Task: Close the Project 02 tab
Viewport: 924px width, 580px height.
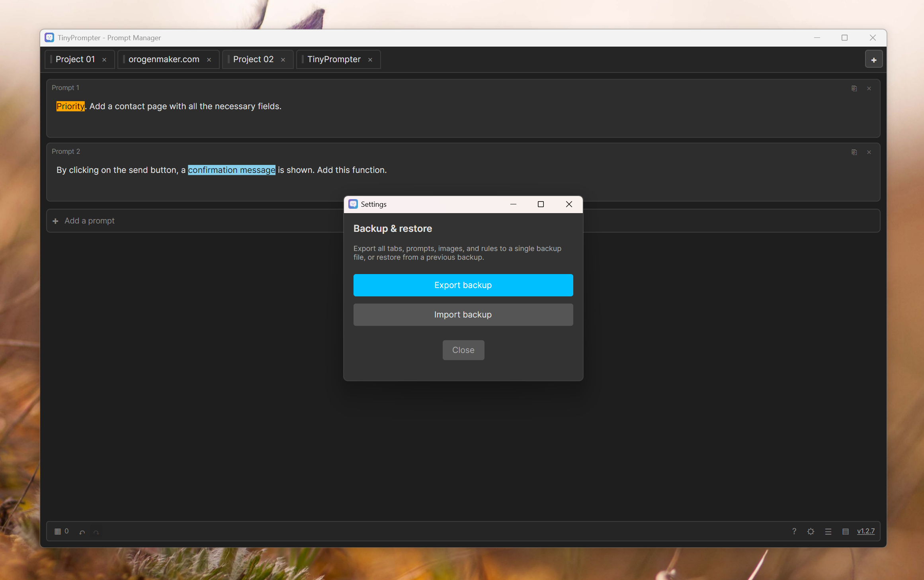Action: (x=283, y=60)
